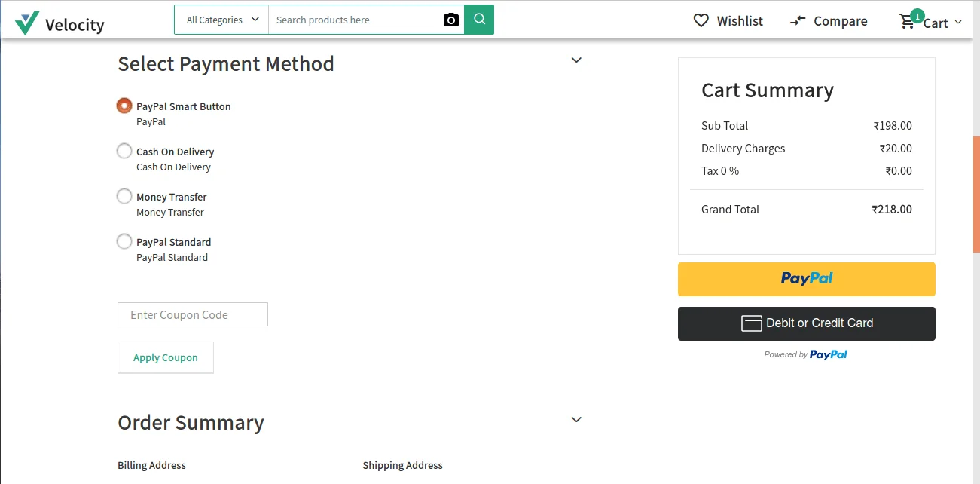Click the Compare arrows icon

(798, 21)
